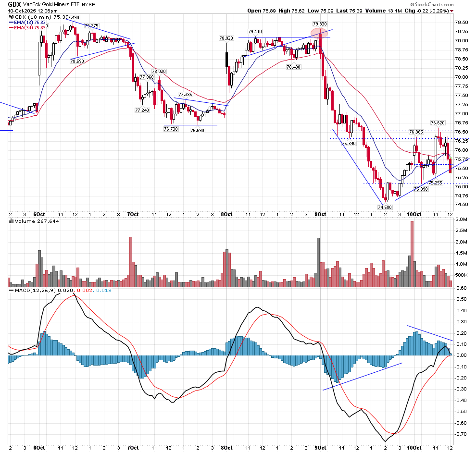Click the Volume legend bar icon

click(12, 221)
